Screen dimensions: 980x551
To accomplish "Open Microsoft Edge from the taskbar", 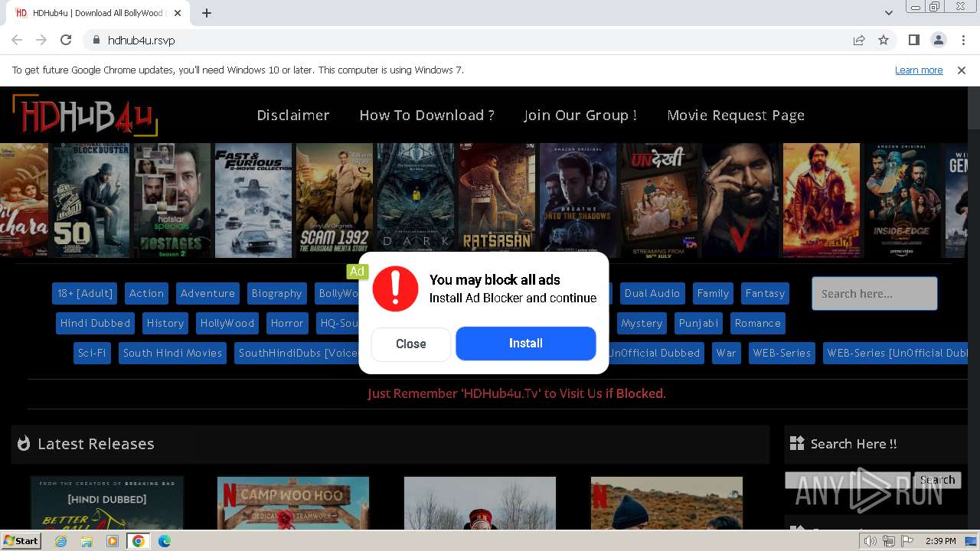I will click(x=165, y=540).
